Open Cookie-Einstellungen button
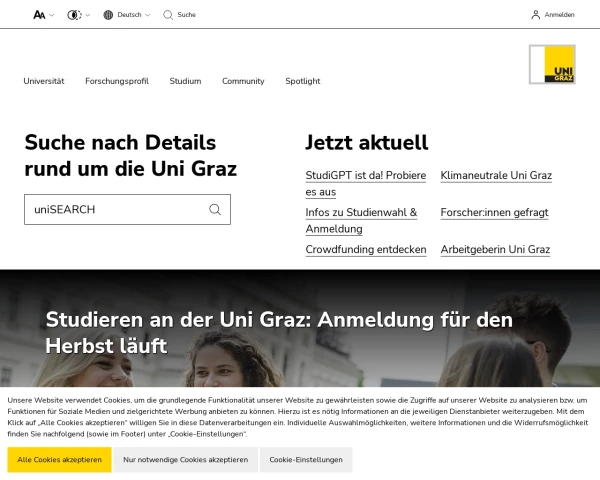 306,460
